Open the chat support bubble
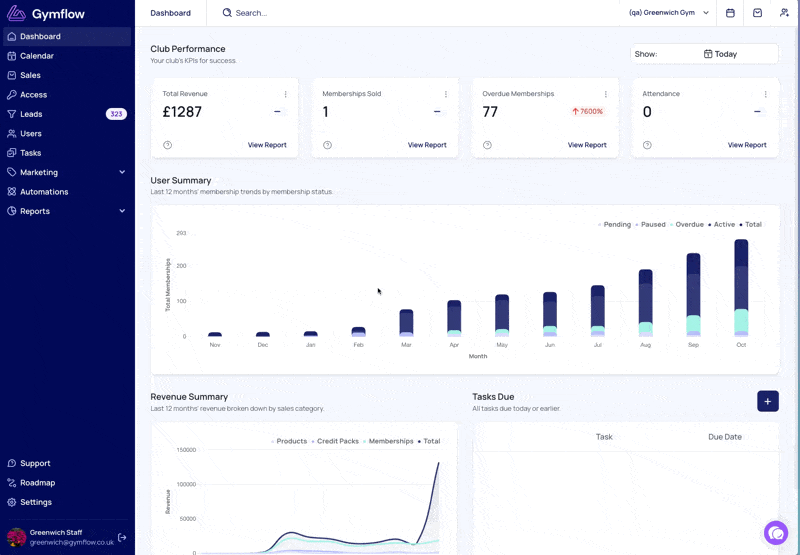 (x=776, y=533)
